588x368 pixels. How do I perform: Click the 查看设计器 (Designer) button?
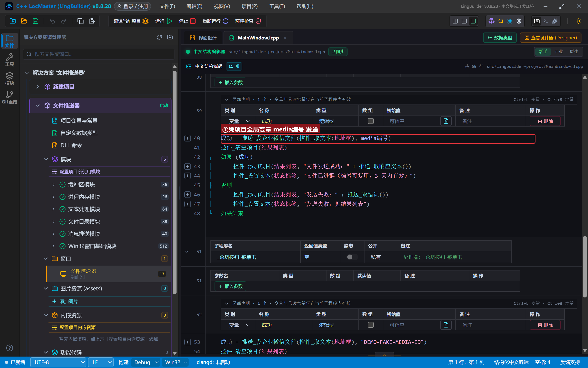pos(551,38)
